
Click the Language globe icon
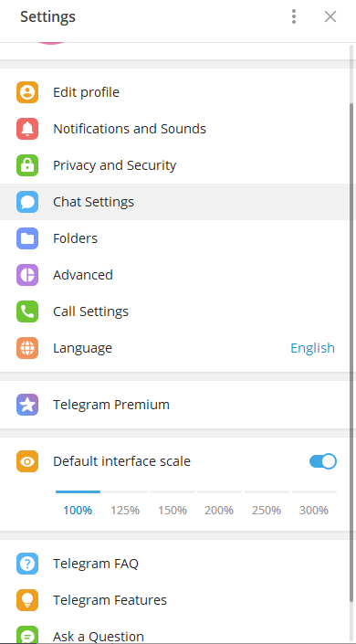[x=27, y=348]
